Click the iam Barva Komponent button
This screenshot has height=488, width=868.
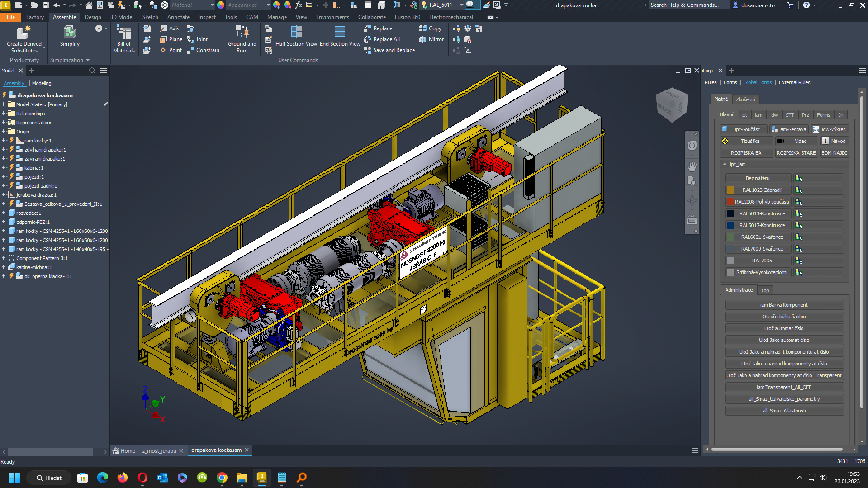click(x=784, y=304)
